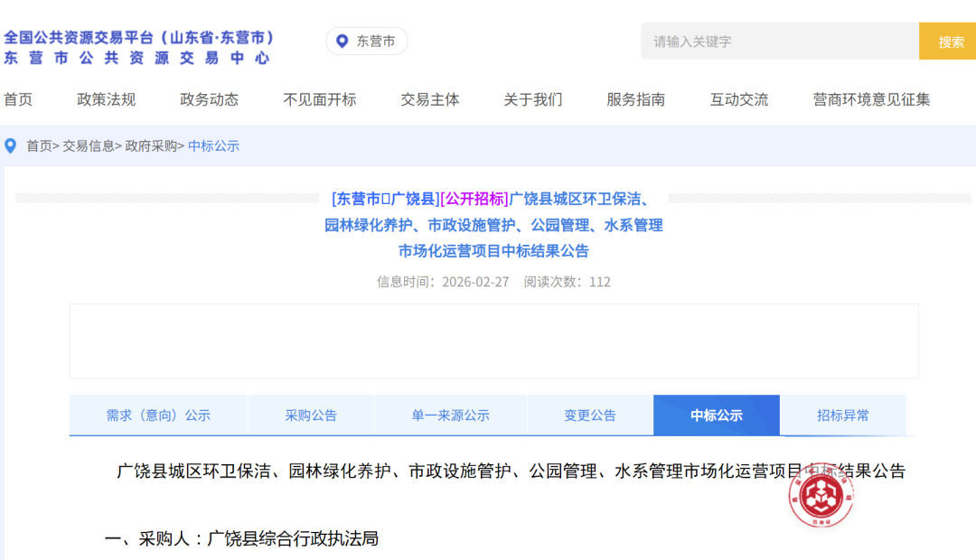Click 中标公示 in the breadcrumb

point(213,146)
